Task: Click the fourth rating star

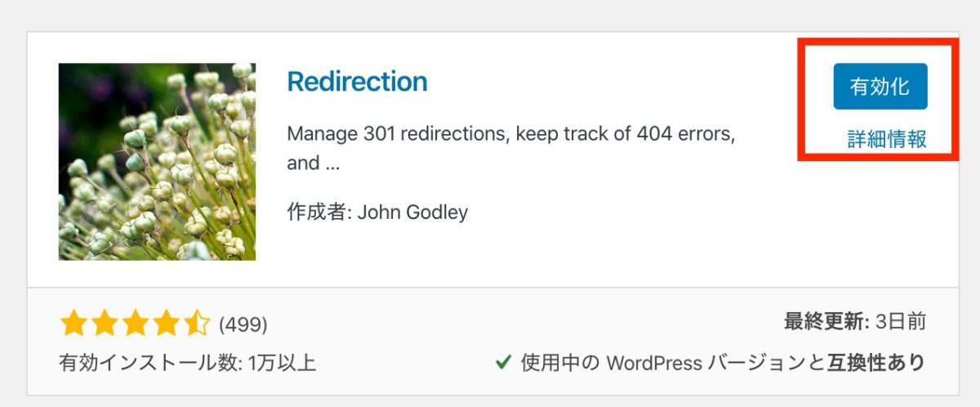Action: coord(166,324)
